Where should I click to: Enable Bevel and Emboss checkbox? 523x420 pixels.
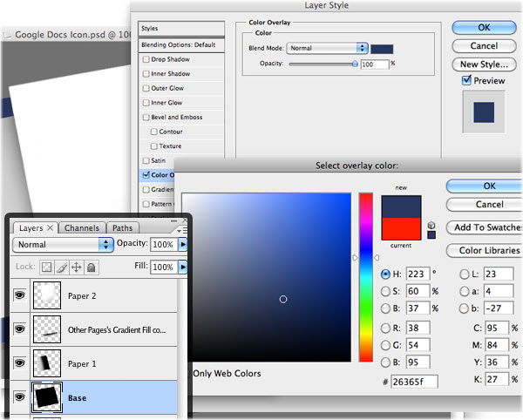coord(146,118)
